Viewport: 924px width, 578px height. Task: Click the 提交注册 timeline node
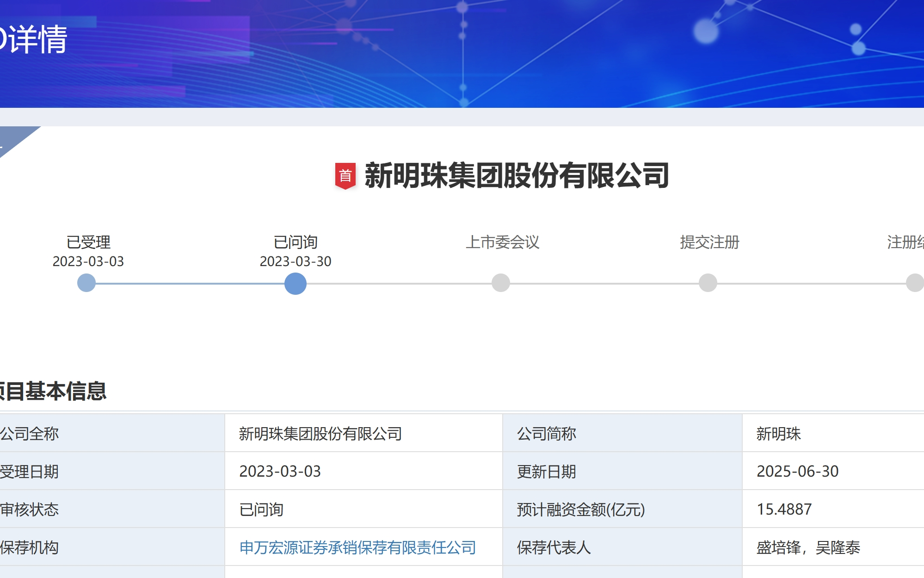[708, 283]
